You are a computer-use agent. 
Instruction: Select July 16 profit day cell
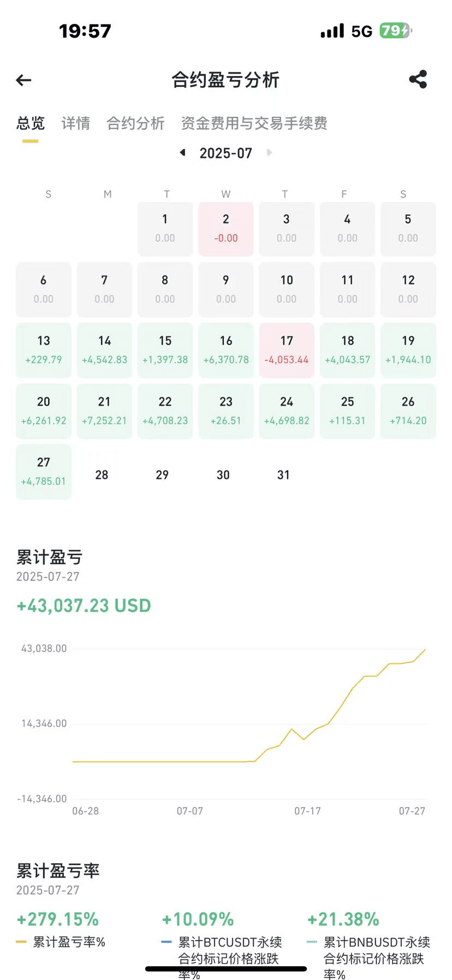tap(226, 350)
